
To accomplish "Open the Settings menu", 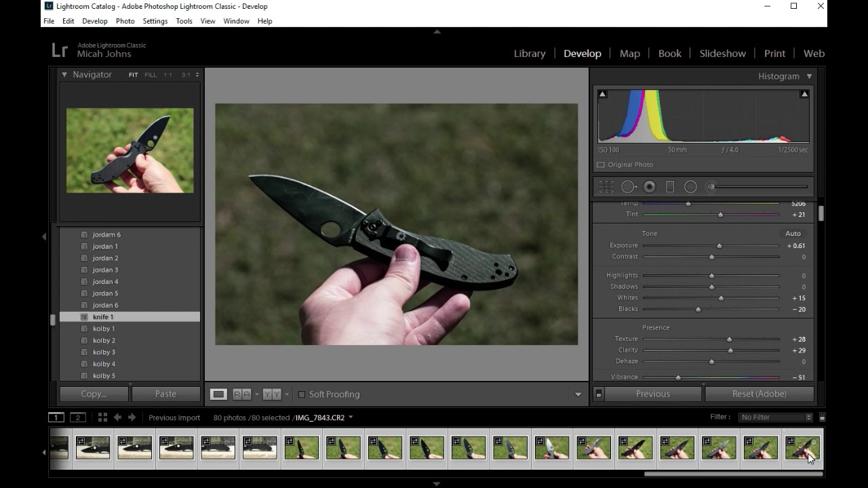I will point(155,21).
